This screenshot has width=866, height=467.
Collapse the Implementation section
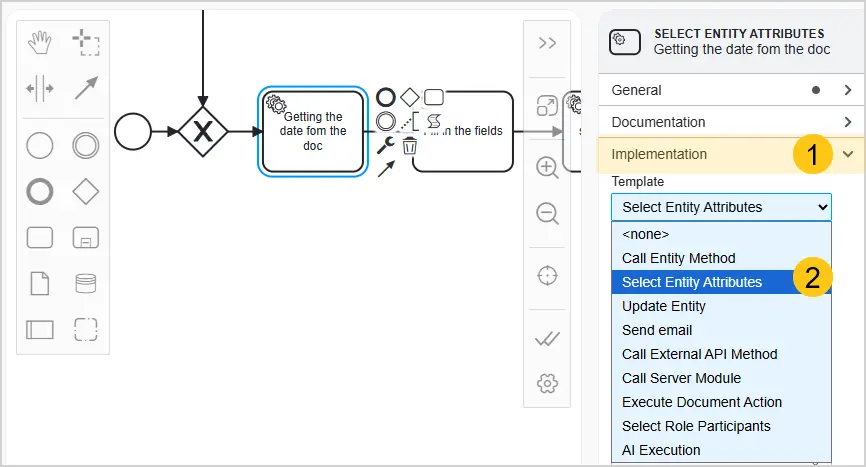[731, 154]
